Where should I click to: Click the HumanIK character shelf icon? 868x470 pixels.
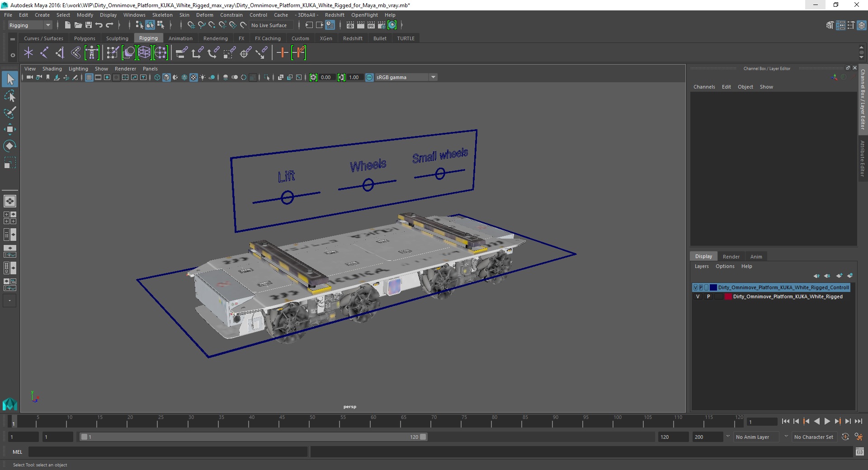(92, 53)
